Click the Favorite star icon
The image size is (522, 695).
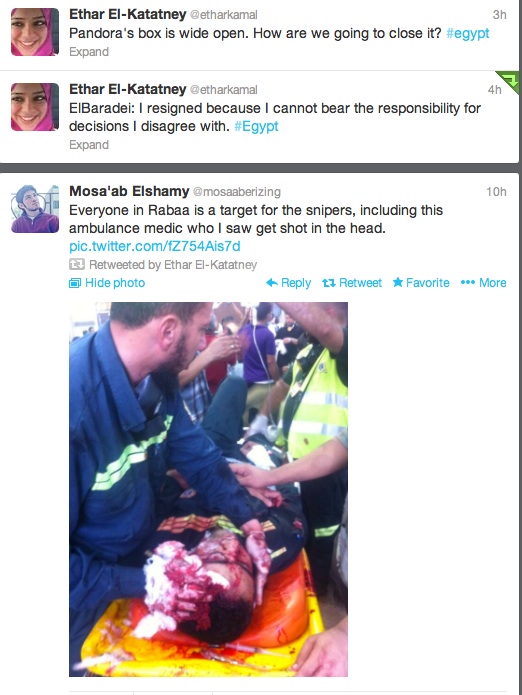(398, 282)
